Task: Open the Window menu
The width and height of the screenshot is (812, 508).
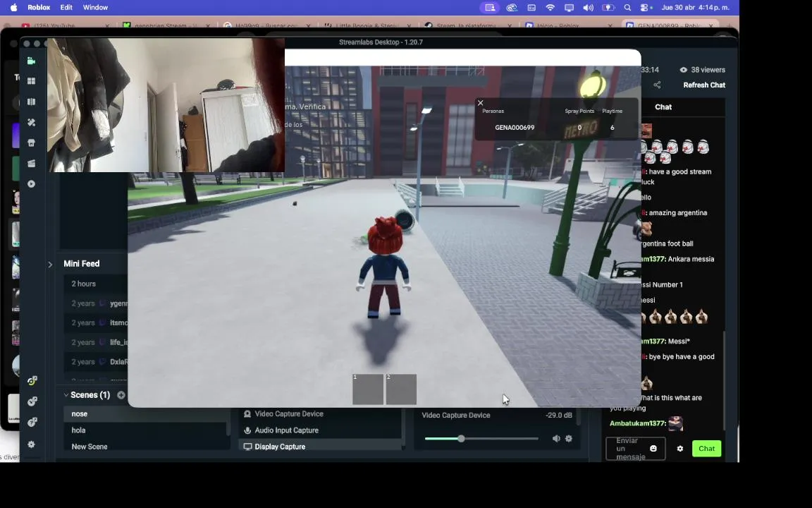Action: tap(95, 7)
